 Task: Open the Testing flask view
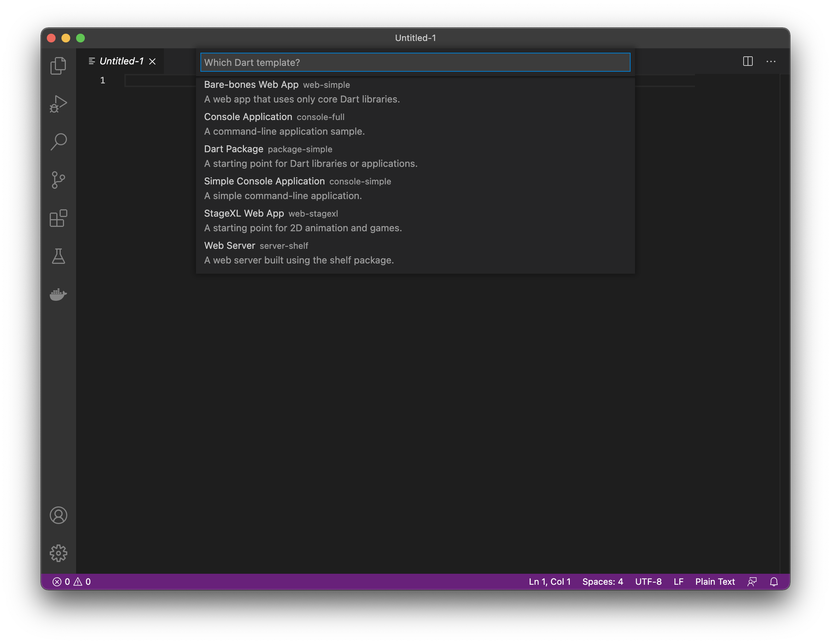[58, 256]
